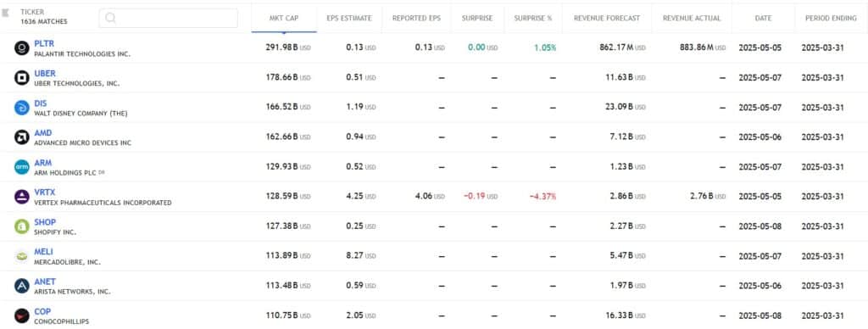Click the Walt Disney logo icon
This screenshot has height=329, width=868.
click(21, 108)
